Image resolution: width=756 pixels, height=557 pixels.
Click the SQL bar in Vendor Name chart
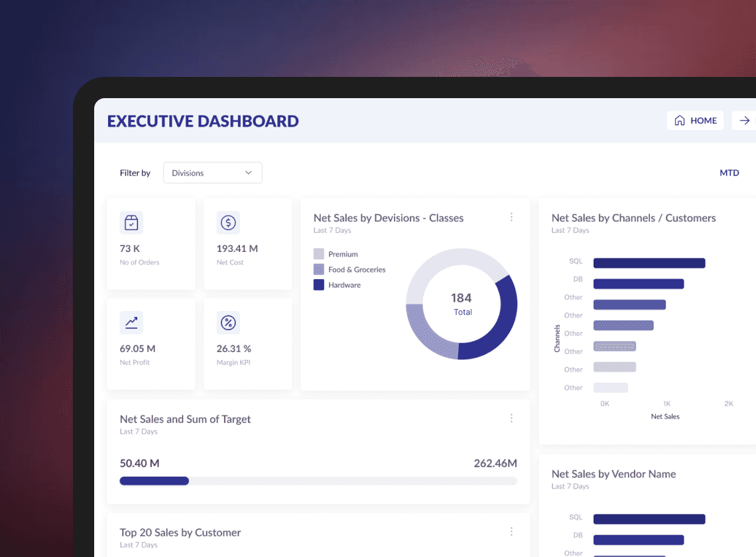click(649, 519)
